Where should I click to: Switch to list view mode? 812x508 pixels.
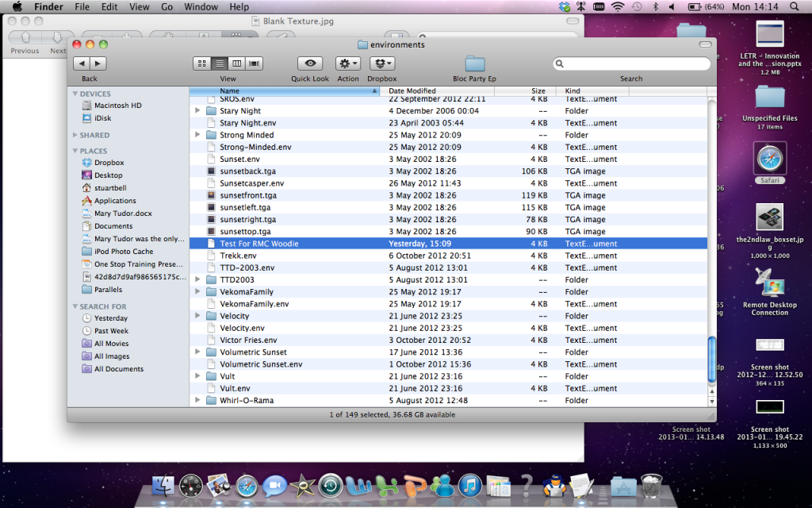(220, 63)
